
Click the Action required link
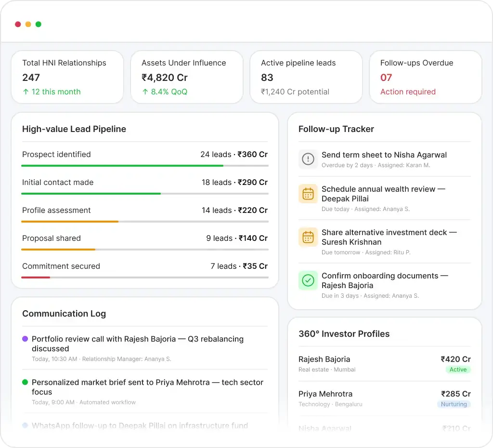(408, 92)
